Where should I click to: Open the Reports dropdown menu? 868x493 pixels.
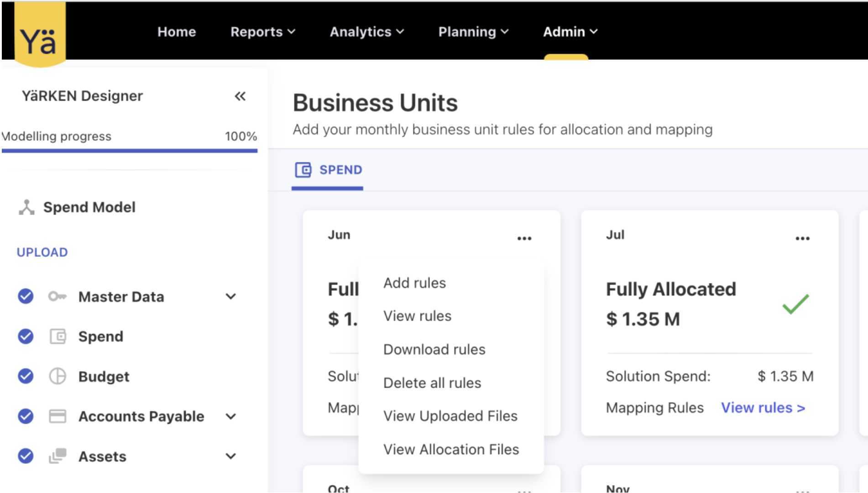click(x=262, y=32)
